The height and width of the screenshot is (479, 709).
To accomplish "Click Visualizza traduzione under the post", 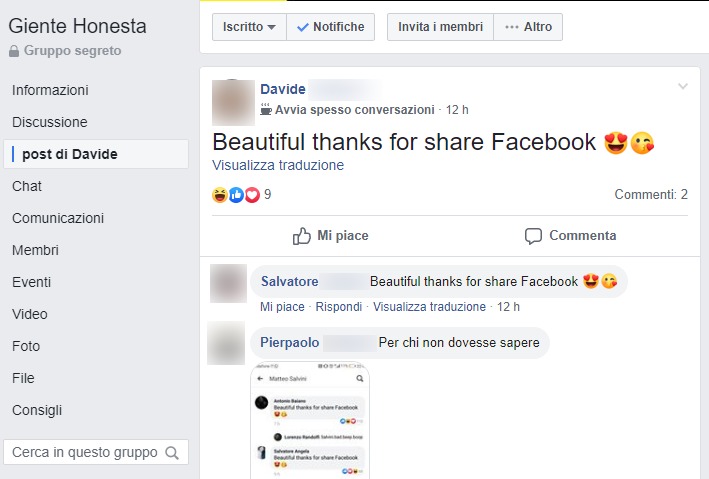I will (x=278, y=165).
